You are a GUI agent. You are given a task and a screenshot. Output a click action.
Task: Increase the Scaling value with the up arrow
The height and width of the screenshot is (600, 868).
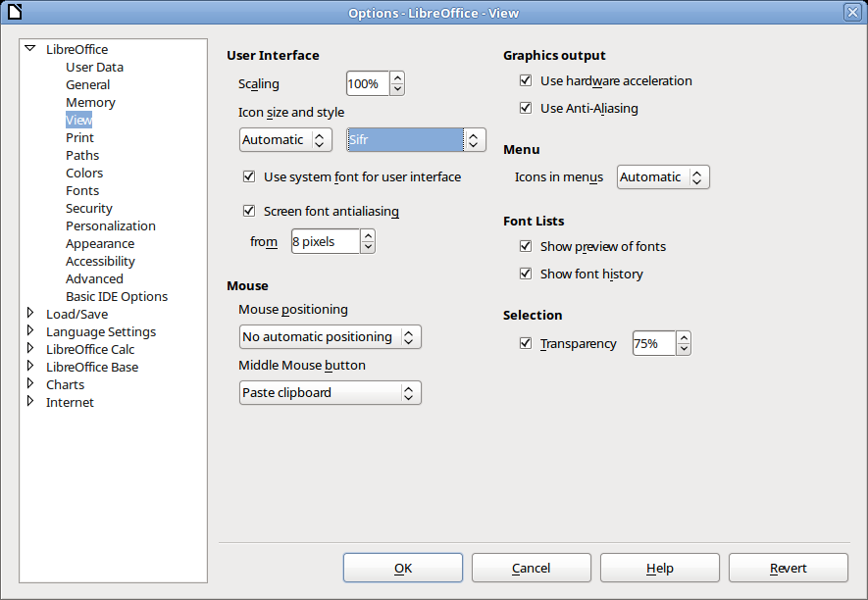[x=397, y=78]
